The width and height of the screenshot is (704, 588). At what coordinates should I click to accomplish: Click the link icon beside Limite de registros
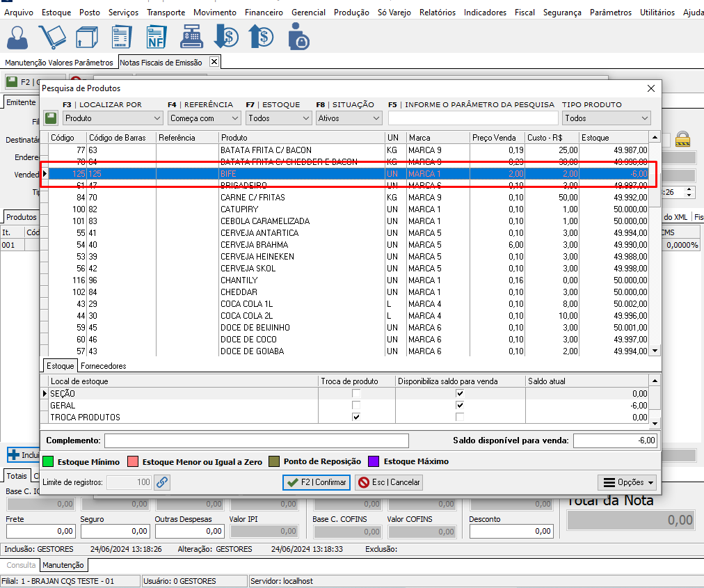click(x=161, y=482)
